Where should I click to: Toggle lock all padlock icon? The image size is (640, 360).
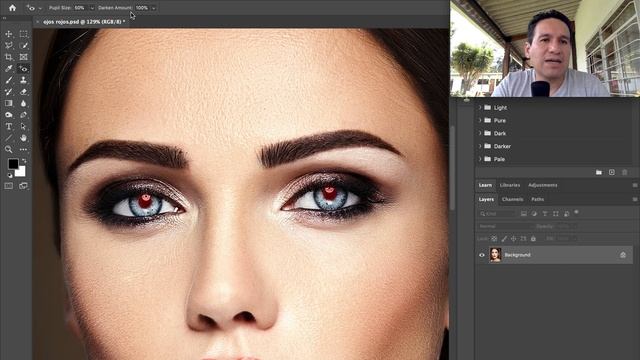[x=533, y=239]
